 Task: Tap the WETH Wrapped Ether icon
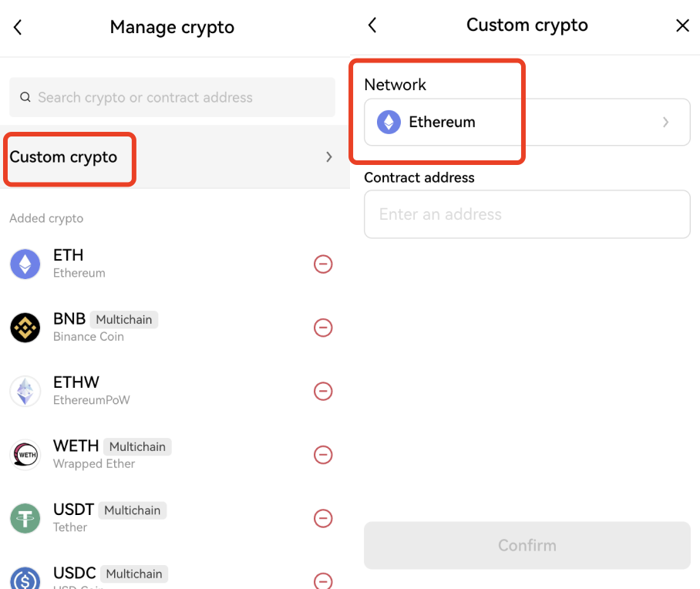25,455
